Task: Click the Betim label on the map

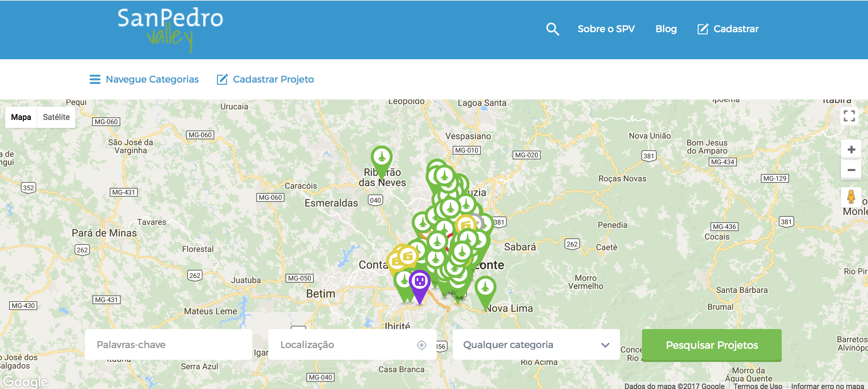Action: coord(321,294)
